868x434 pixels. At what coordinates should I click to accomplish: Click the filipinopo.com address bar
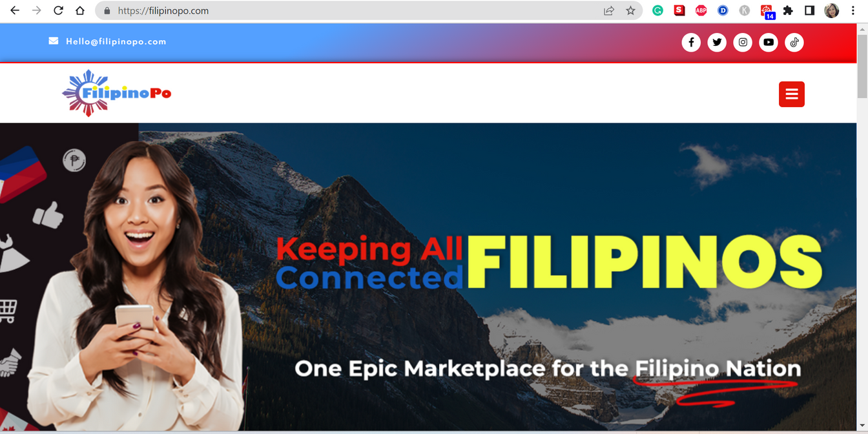[349, 10]
